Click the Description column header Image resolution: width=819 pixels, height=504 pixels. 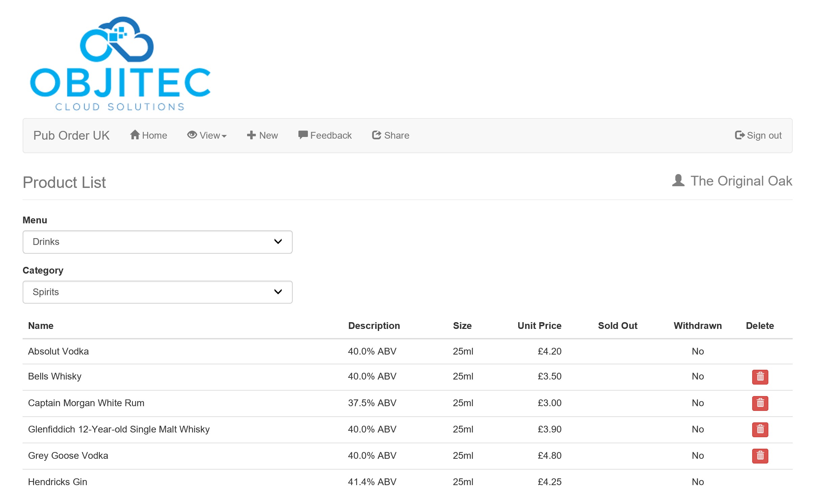(374, 326)
